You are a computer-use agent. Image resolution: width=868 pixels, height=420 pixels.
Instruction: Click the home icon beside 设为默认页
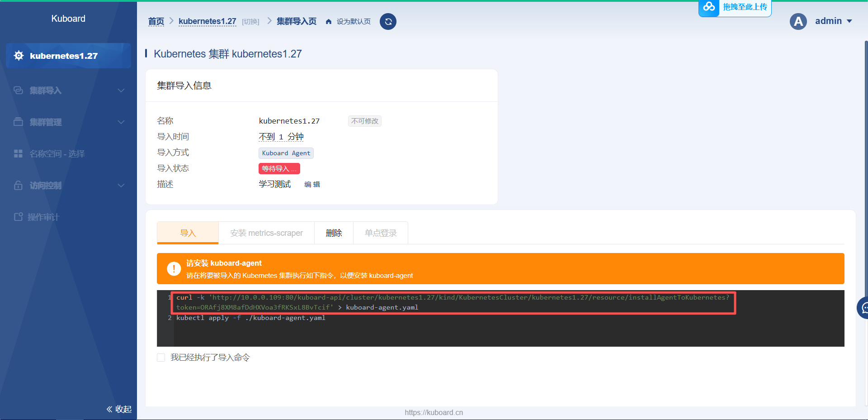pos(329,22)
